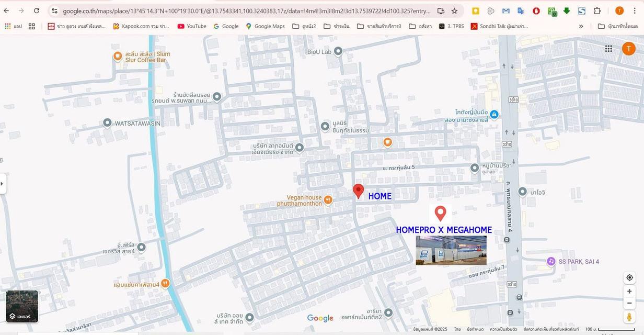The width and height of the screenshot is (644, 335).
Task: Open Street View with the Pegman icon
Action: (629, 317)
